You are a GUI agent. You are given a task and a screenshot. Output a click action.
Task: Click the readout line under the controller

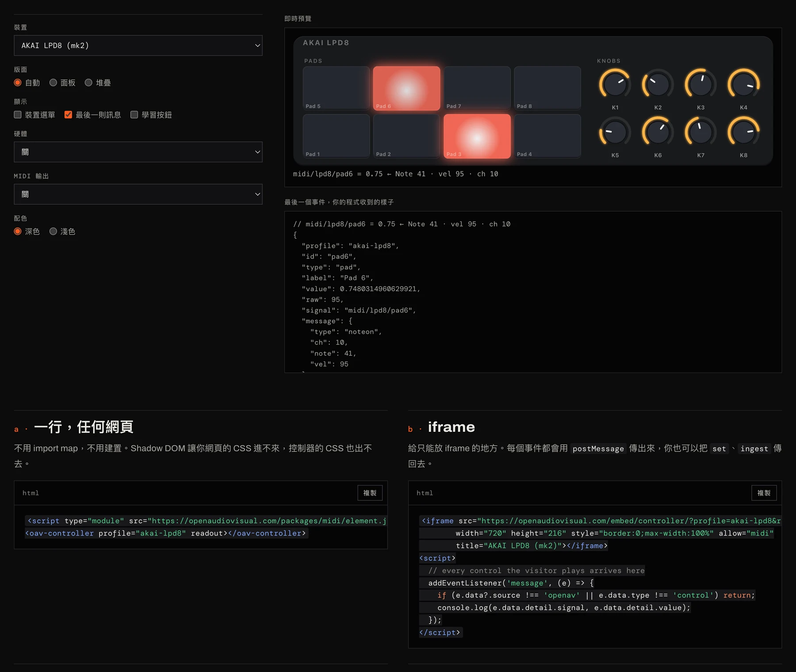tap(395, 174)
